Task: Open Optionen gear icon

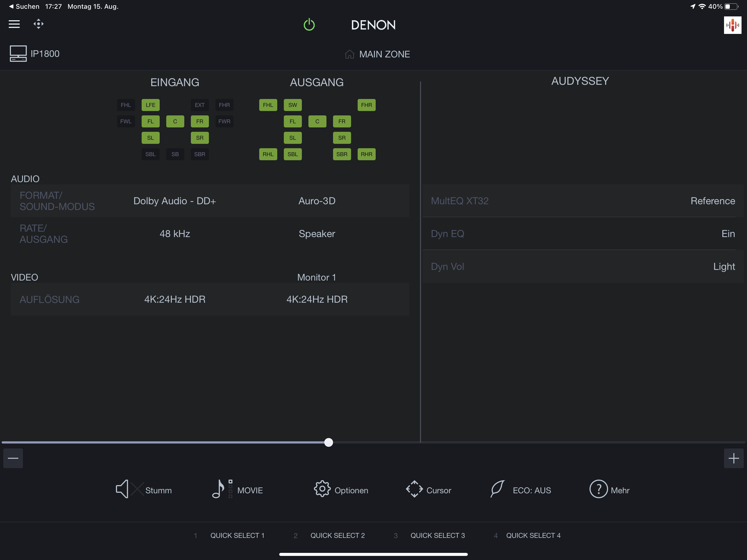Action: (322, 489)
